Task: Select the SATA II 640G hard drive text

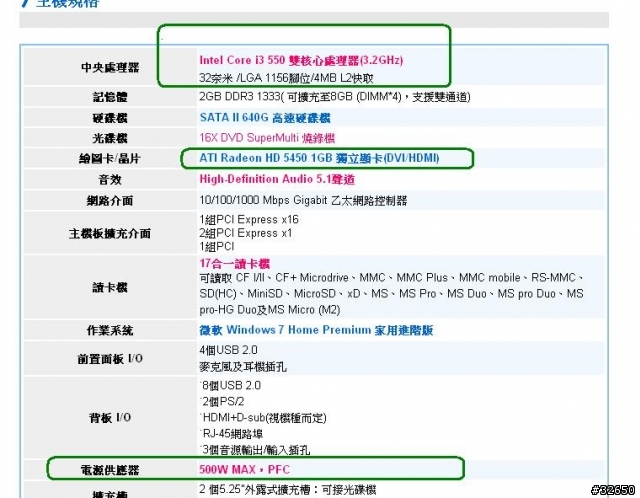Action: tap(265, 118)
